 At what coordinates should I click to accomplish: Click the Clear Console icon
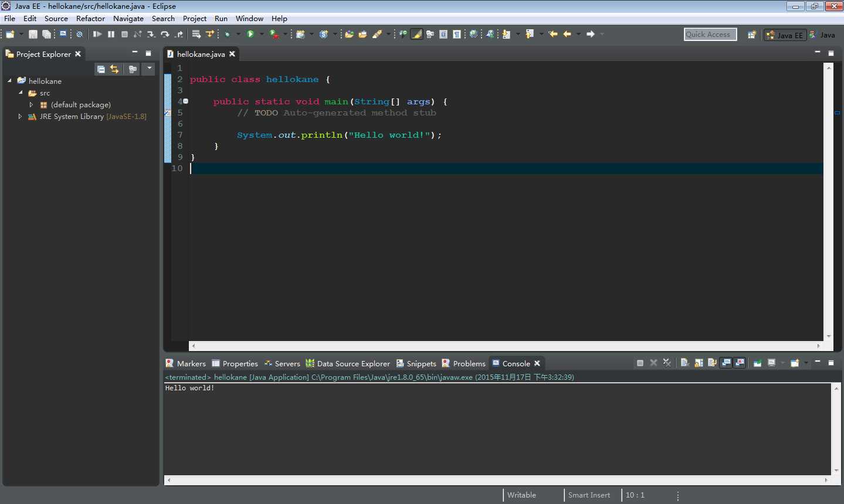click(x=684, y=363)
